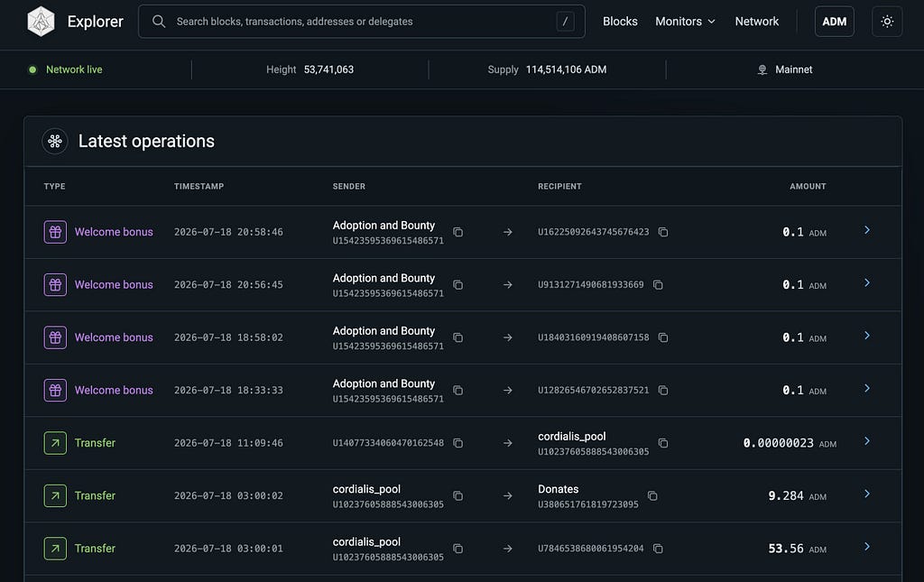The width and height of the screenshot is (924, 582).
Task: Copy sender address on the 20:58:46 row
Action: [457, 232]
